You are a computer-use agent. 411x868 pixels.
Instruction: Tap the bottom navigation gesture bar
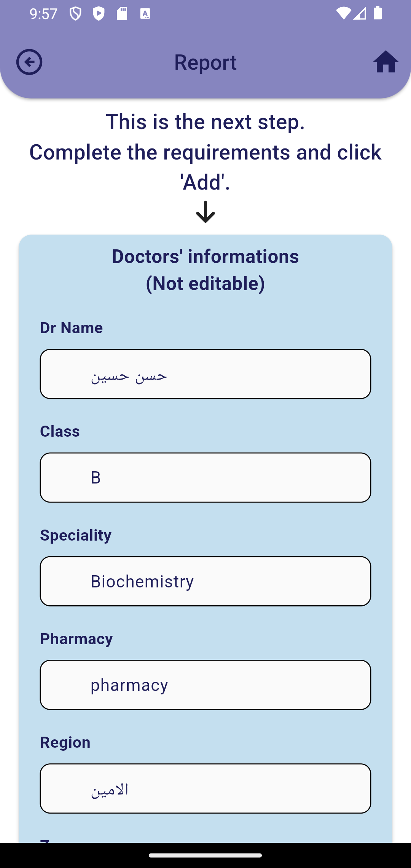pyautogui.click(x=205, y=855)
